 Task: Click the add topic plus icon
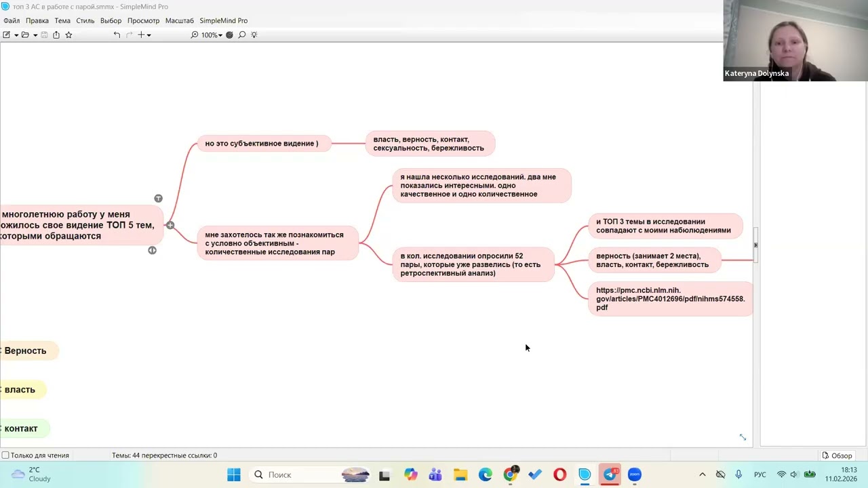[x=141, y=35]
